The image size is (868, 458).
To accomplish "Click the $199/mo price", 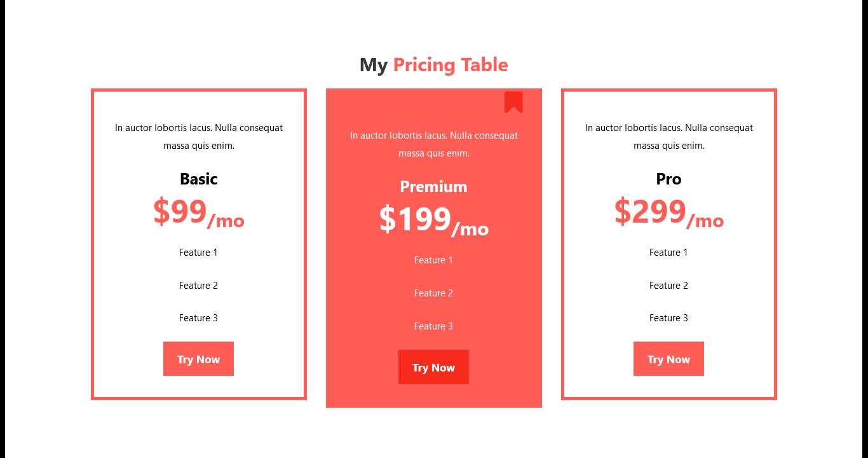I will pos(433,220).
